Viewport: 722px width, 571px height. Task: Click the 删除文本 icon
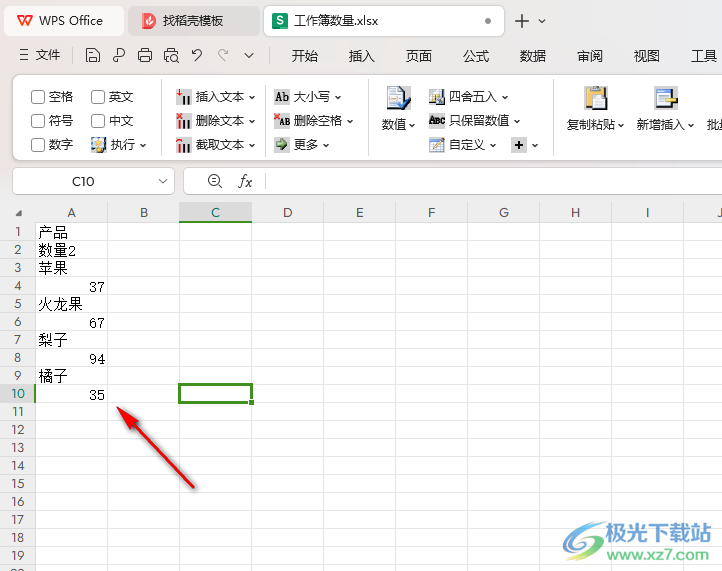coord(183,121)
